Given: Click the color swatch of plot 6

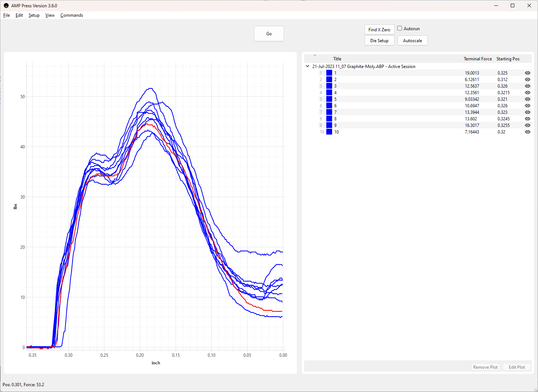Looking at the screenshot, I should [329, 106].
